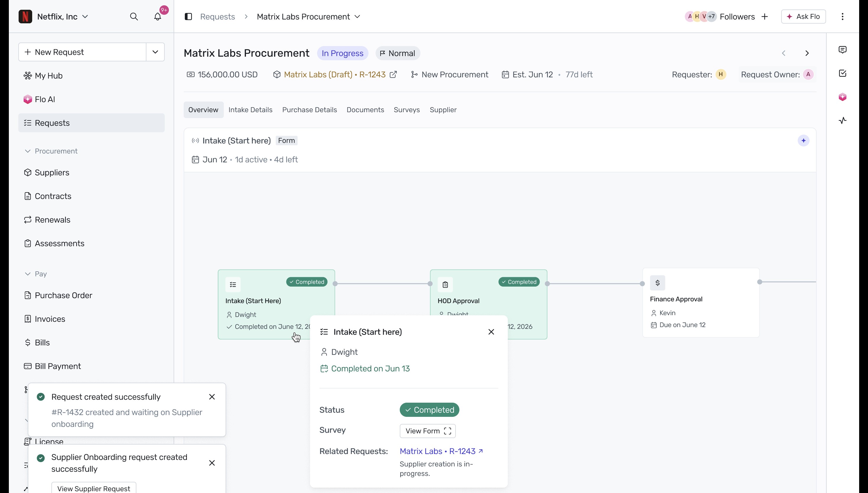Open Renewals in the sidebar
Screen dimensions: 868x493
pos(92,220)
